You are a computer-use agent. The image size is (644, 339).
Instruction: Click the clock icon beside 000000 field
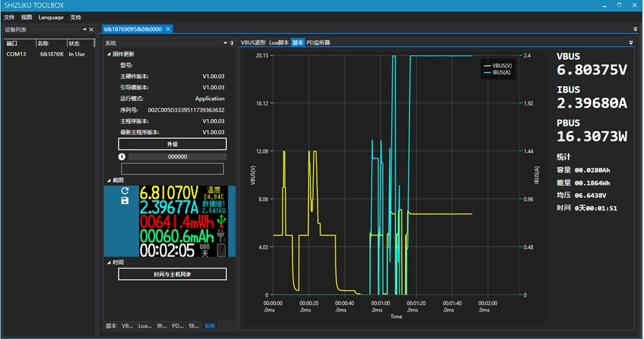122,156
